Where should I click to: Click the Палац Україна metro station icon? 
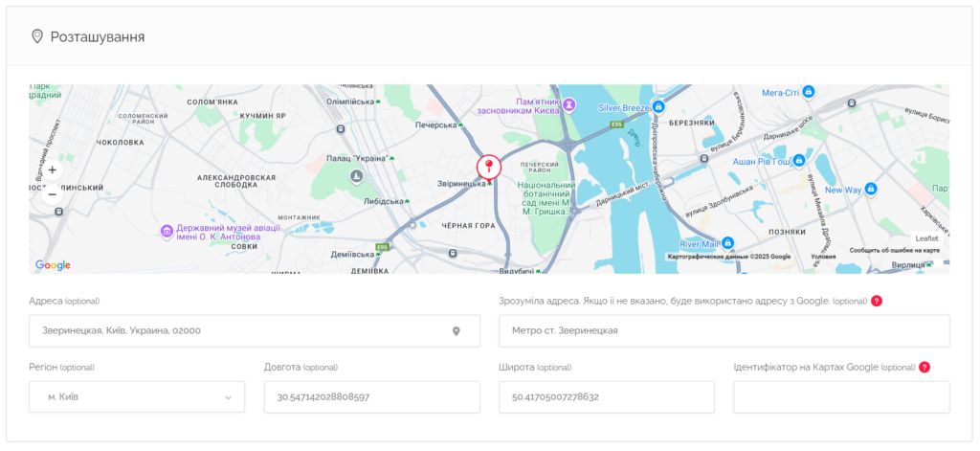[x=392, y=158]
